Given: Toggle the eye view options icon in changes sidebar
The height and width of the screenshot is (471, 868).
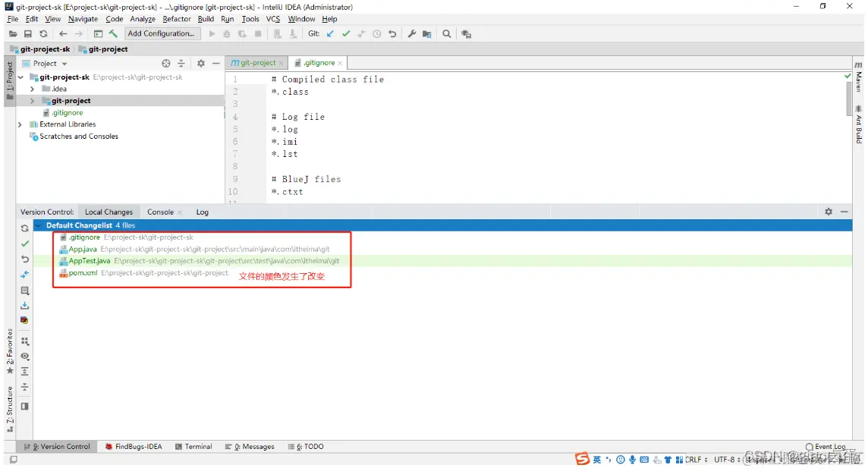Looking at the screenshot, I should pos(25,356).
